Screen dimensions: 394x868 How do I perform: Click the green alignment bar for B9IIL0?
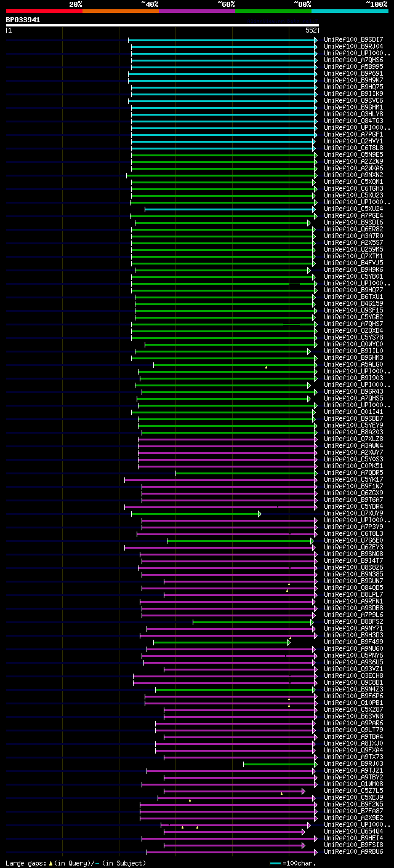click(x=222, y=351)
